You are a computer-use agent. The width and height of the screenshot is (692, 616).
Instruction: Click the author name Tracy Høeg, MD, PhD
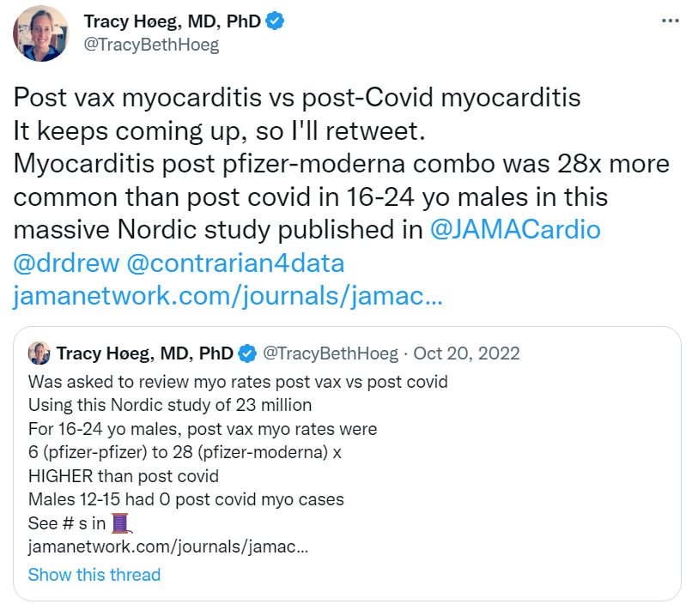pos(172,22)
